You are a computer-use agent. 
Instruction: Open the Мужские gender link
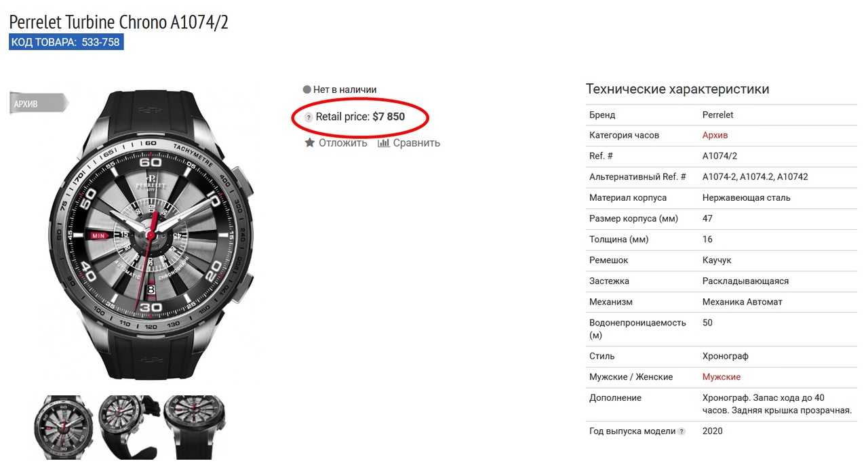pyautogui.click(x=722, y=376)
